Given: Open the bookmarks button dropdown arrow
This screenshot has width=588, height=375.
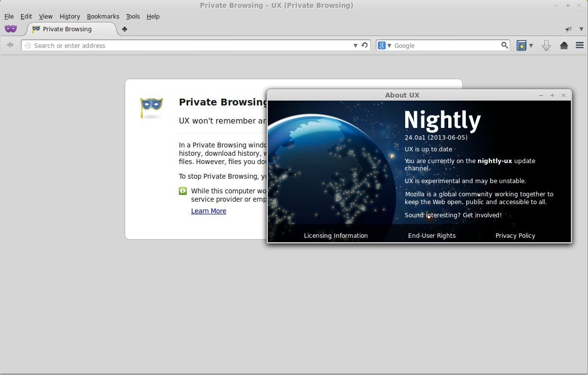Looking at the screenshot, I should tap(531, 45).
